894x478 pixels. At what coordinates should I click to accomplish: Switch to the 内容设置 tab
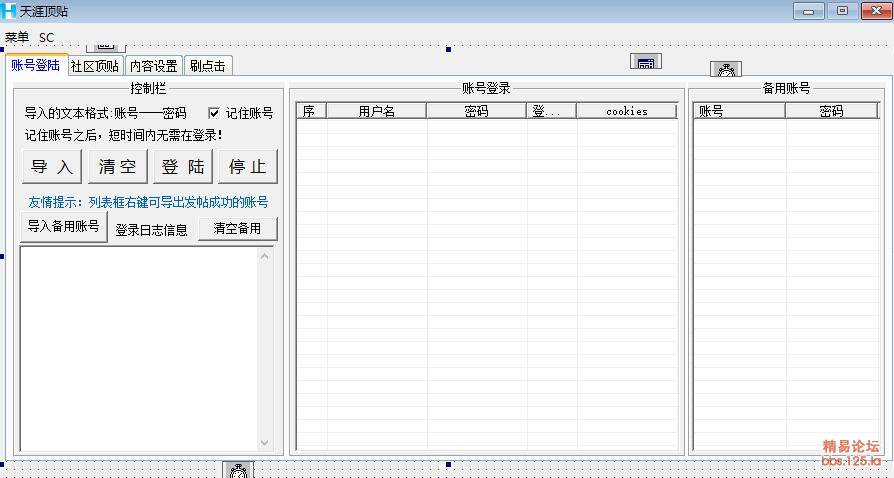coord(153,66)
